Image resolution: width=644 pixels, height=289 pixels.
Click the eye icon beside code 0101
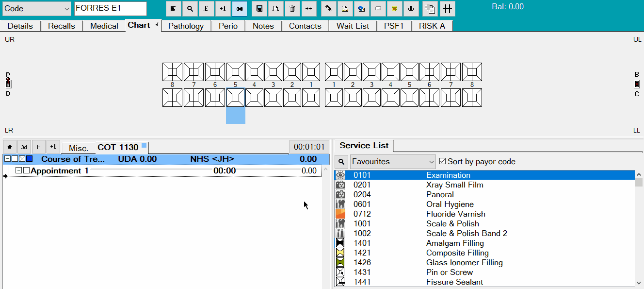point(340,175)
